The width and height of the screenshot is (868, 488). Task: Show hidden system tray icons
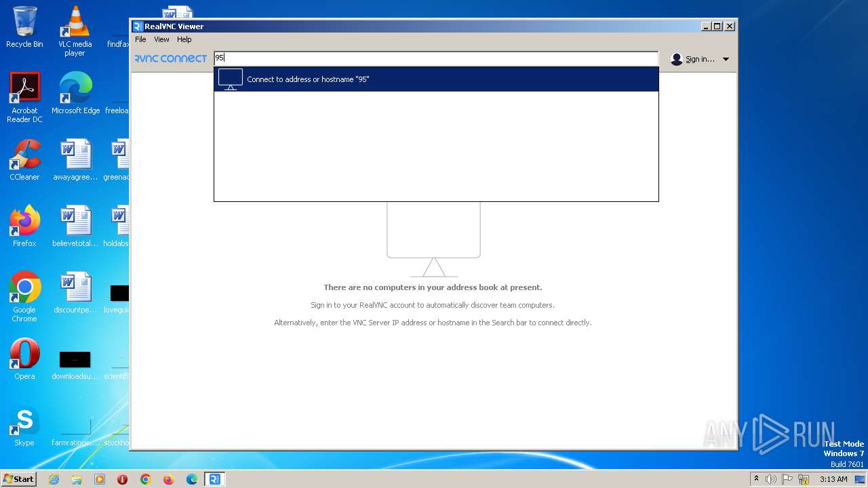pos(756,479)
